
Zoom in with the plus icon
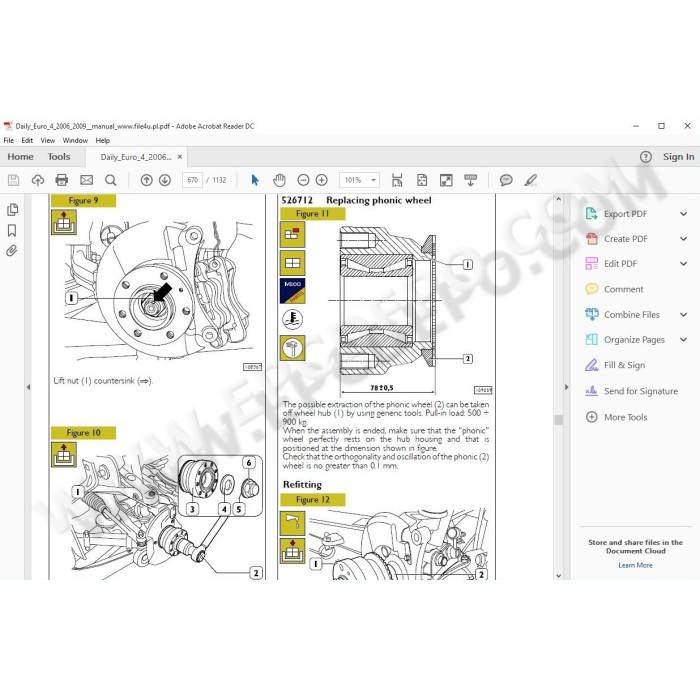point(321,180)
